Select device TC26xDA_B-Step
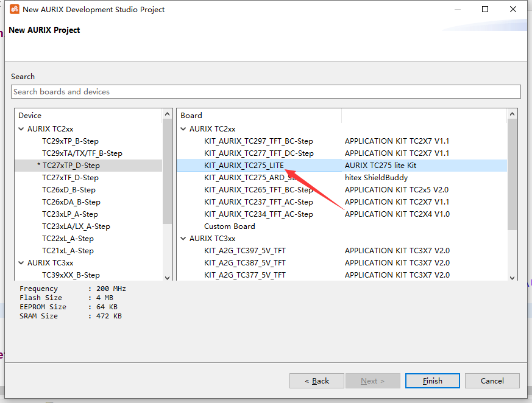 tap(71, 202)
